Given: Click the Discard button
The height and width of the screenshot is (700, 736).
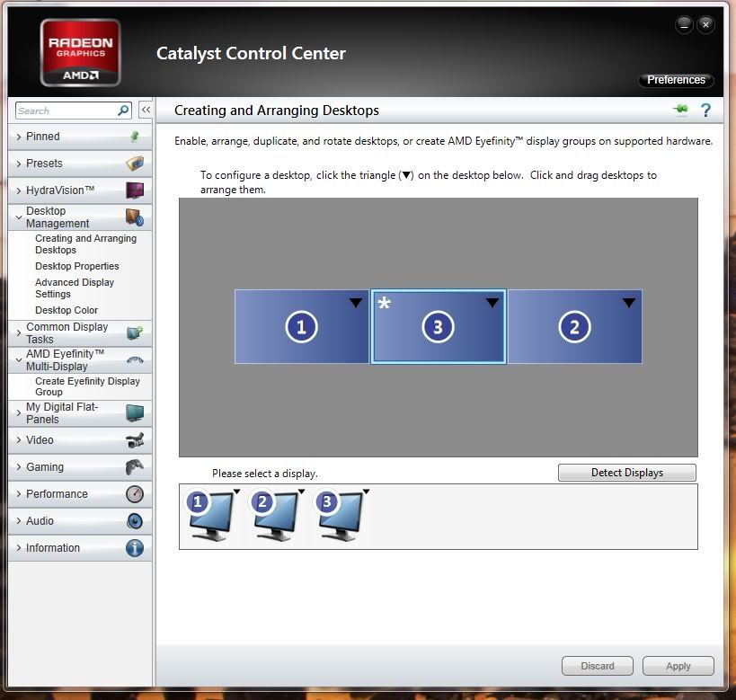Looking at the screenshot, I should [x=598, y=666].
